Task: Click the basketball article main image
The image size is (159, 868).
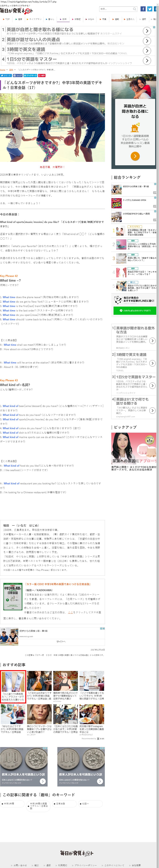Action: [52, 128]
